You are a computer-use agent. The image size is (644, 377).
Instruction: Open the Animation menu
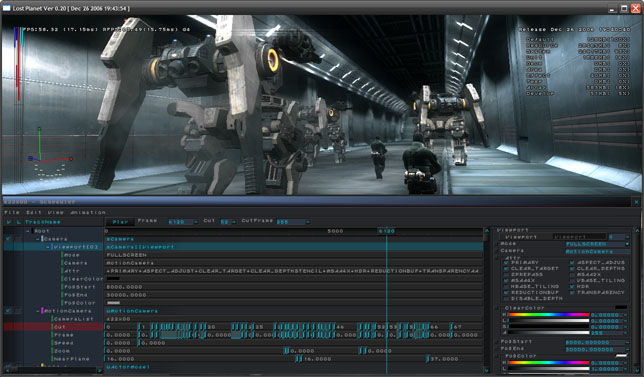point(88,212)
